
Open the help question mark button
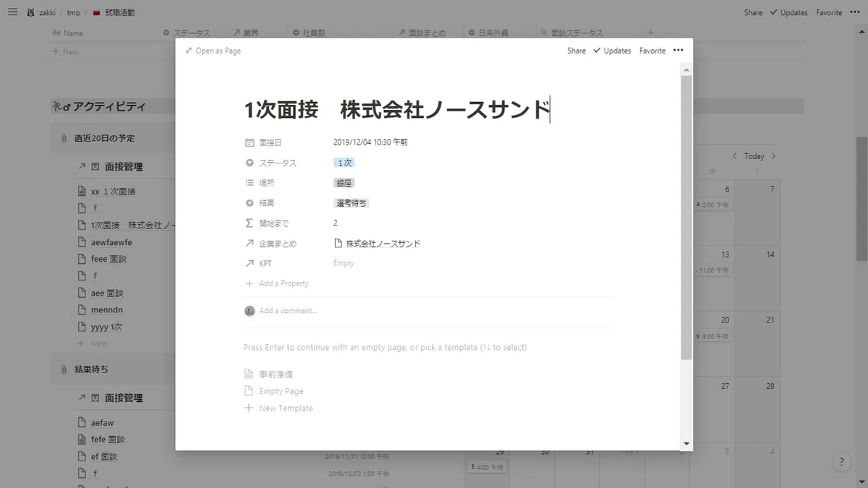coord(841,462)
